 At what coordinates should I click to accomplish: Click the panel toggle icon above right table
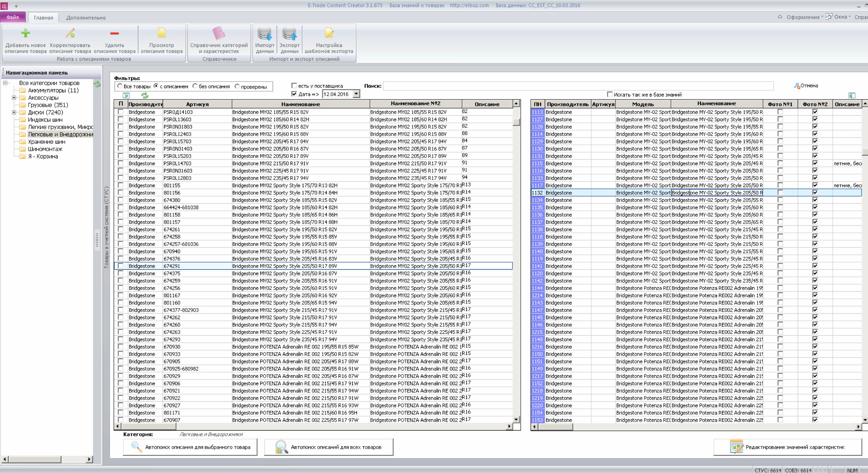tap(852, 95)
